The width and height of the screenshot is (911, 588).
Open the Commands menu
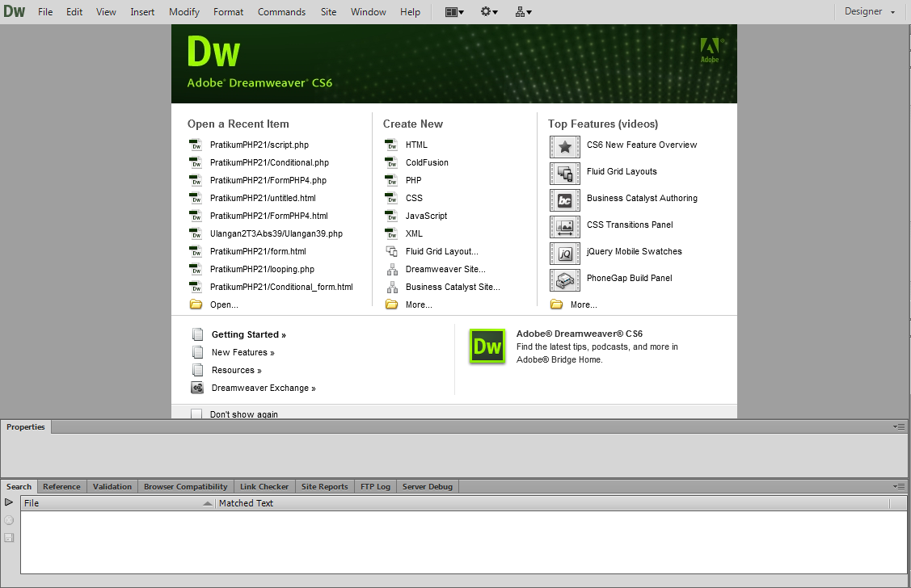pos(282,11)
